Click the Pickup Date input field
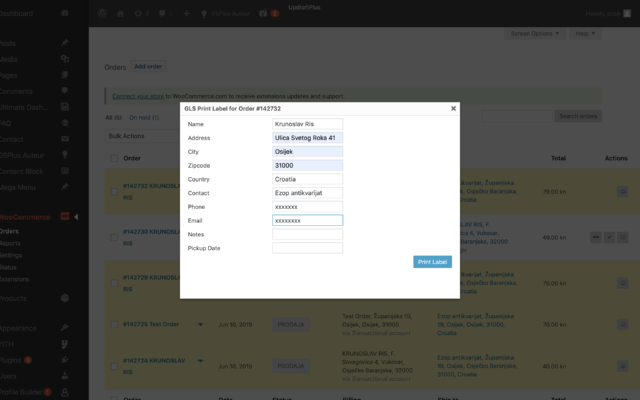Screen dimensions: 640x400 pyautogui.click(x=307, y=247)
